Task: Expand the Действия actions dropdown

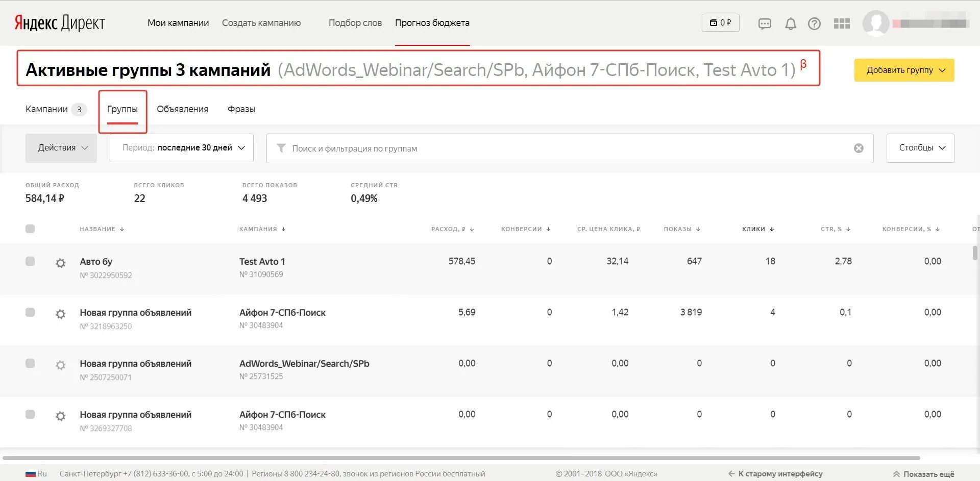Action: [x=61, y=148]
